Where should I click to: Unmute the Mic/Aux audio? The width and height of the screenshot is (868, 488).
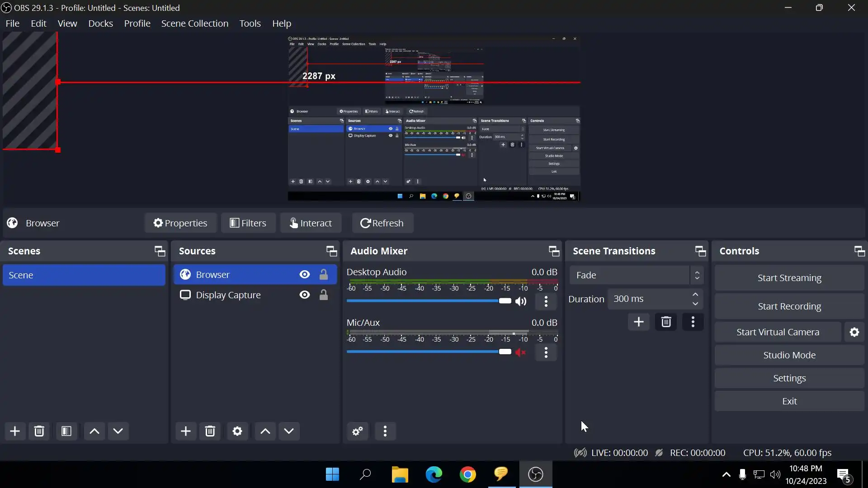521,352
